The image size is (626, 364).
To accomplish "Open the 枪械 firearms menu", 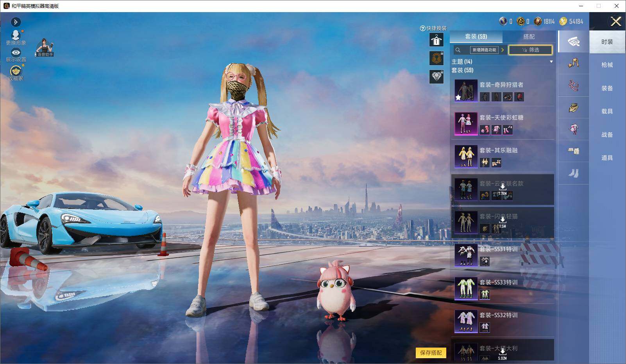I will (607, 65).
